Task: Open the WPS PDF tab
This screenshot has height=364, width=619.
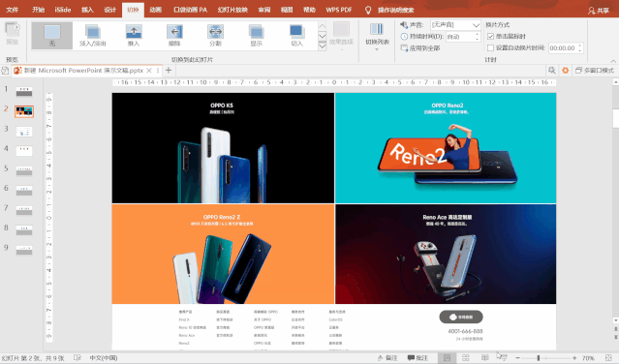Action: (x=339, y=10)
